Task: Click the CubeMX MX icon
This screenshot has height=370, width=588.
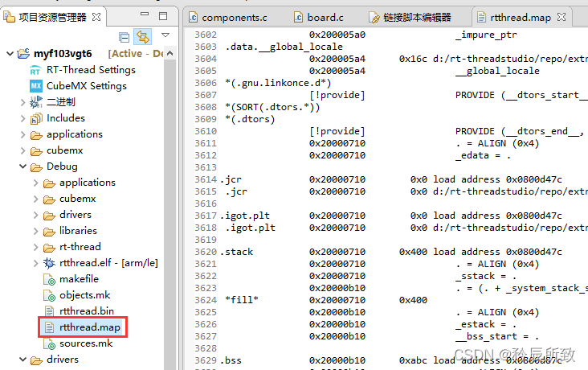Action: coord(35,86)
